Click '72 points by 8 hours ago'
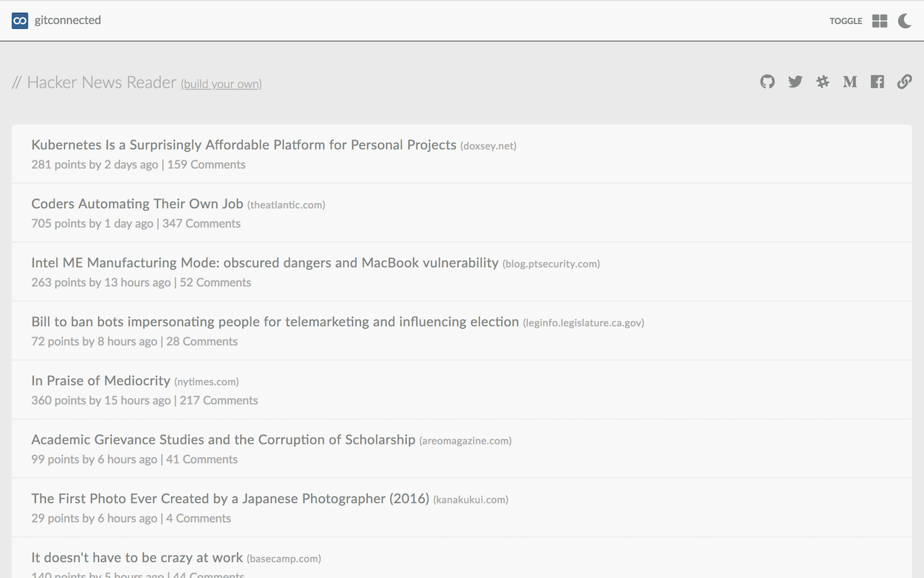Image resolution: width=924 pixels, height=578 pixels. click(94, 342)
